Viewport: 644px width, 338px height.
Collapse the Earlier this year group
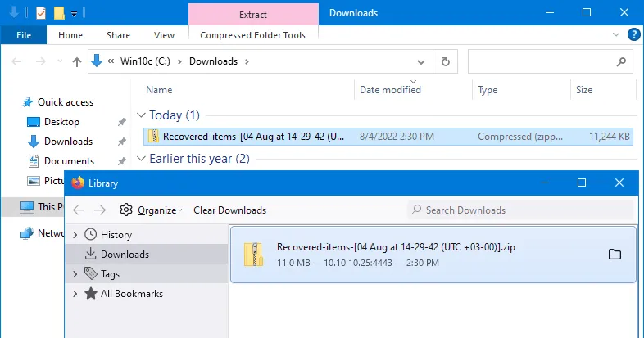click(142, 159)
